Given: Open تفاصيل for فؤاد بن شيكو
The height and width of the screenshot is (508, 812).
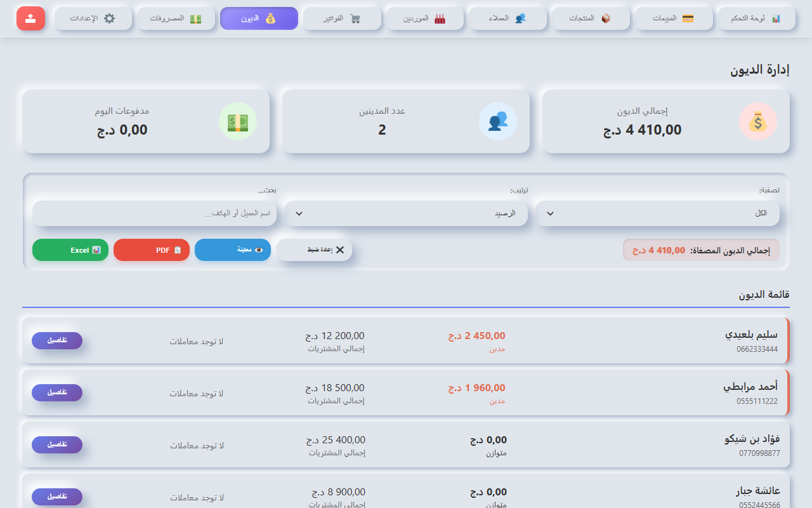Looking at the screenshot, I should [57, 444].
